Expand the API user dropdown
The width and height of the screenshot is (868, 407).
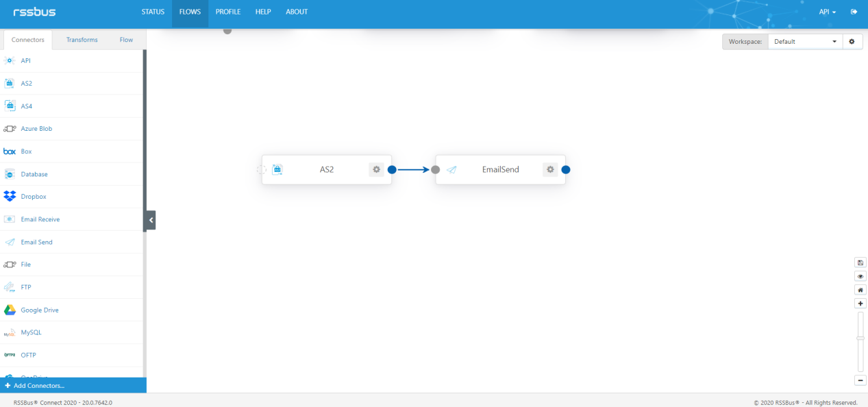(828, 12)
